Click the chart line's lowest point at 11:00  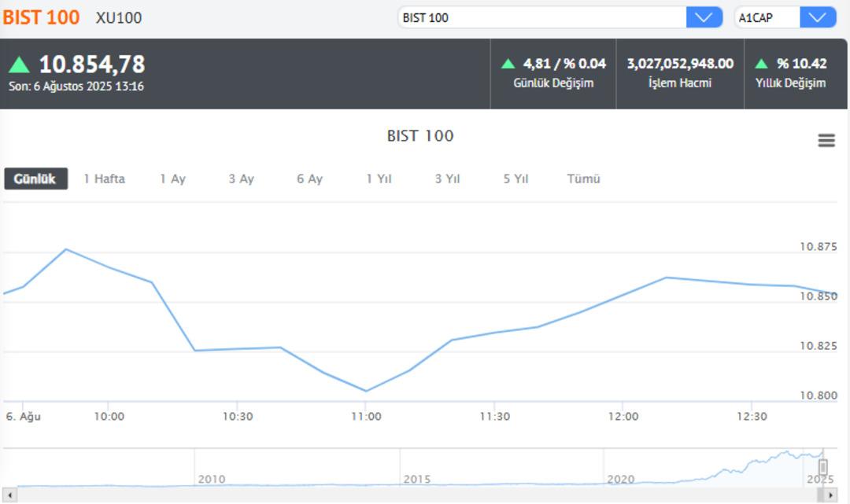pyautogui.click(x=366, y=390)
